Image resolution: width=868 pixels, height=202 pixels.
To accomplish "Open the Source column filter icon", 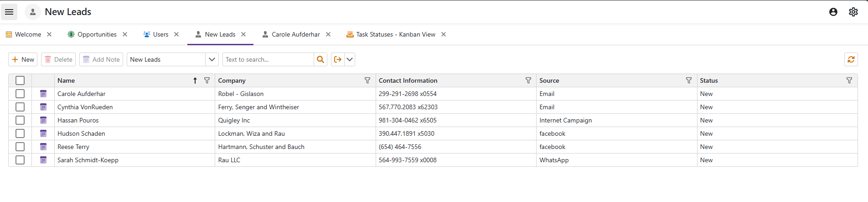I will pyautogui.click(x=689, y=80).
